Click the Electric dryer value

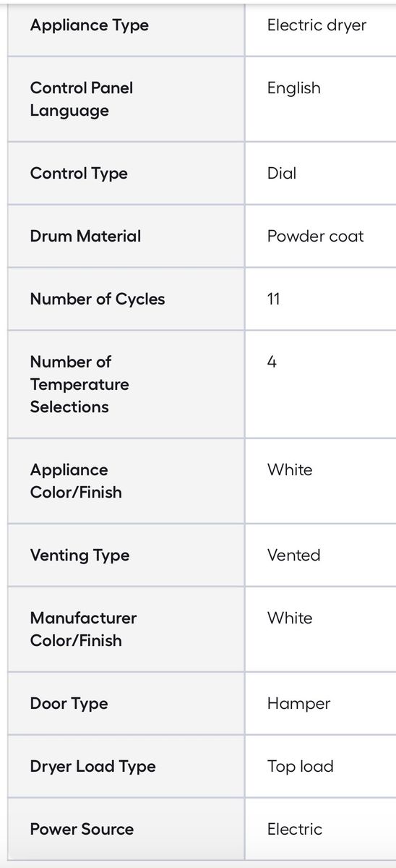[x=317, y=25]
